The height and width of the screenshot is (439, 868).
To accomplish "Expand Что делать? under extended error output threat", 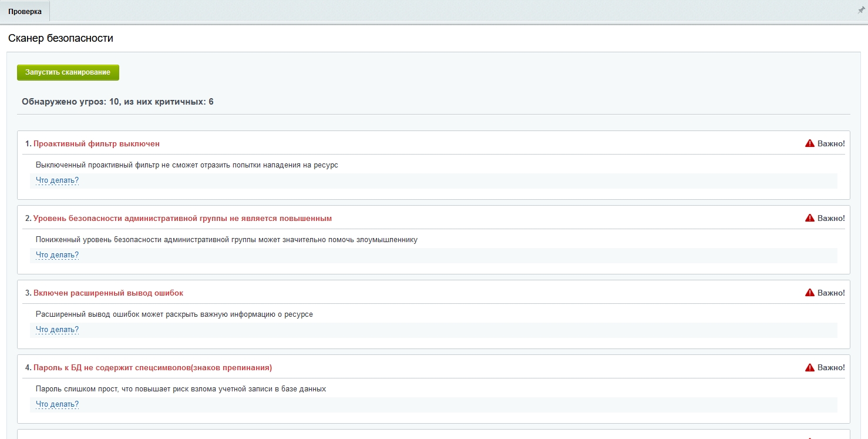I will (x=57, y=330).
